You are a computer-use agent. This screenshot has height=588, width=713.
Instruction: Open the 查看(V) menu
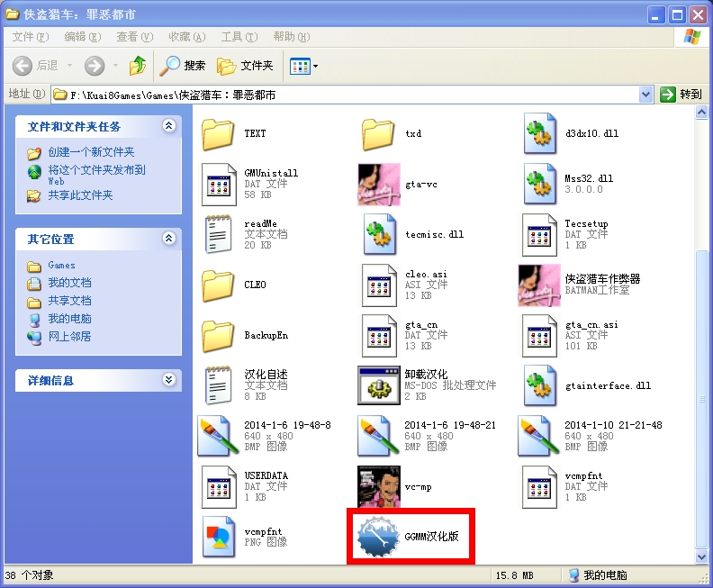tap(135, 37)
